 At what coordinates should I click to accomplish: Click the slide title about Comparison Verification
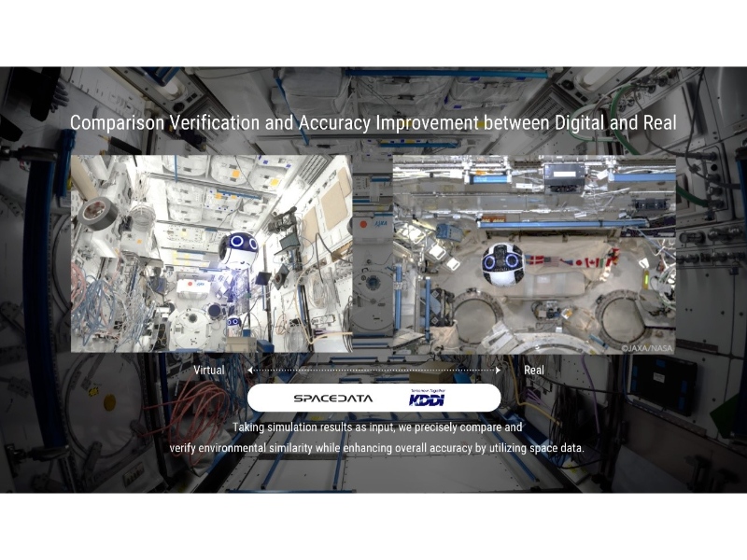(x=373, y=123)
